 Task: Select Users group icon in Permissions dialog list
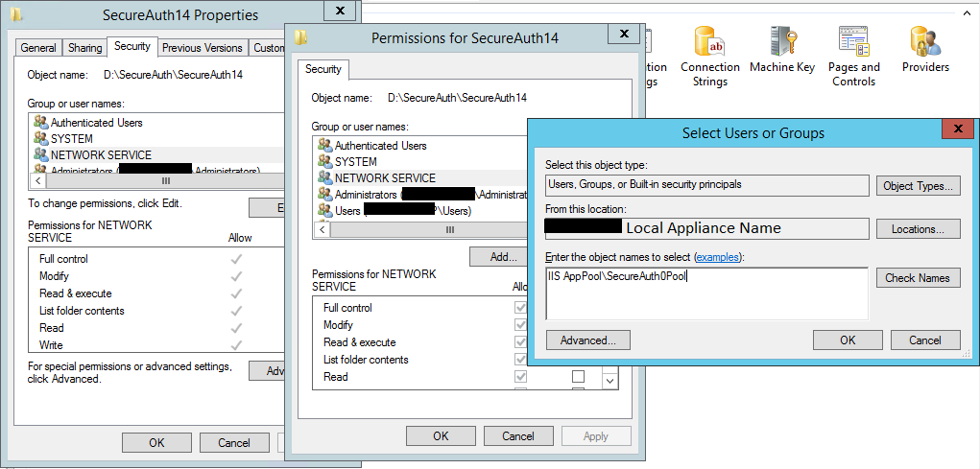[325, 210]
